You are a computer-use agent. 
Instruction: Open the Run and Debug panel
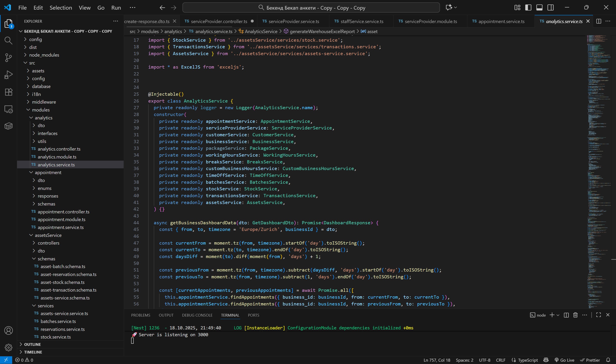(8, 75)
